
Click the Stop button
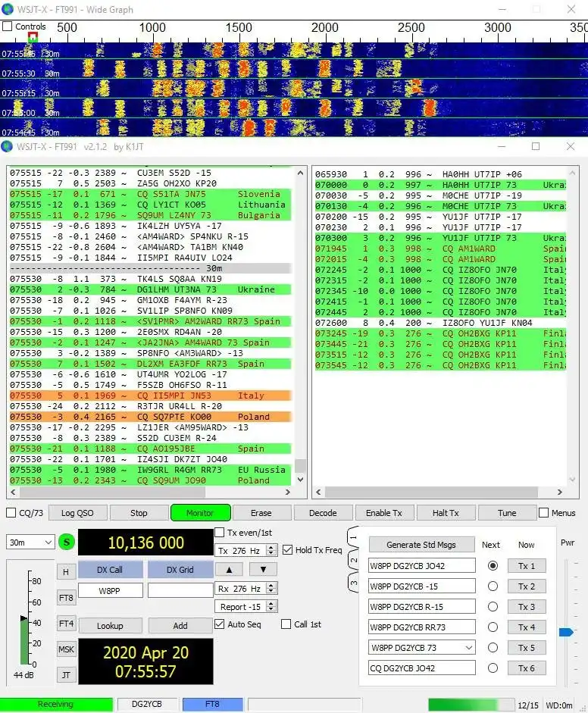[x=139, y=513]
